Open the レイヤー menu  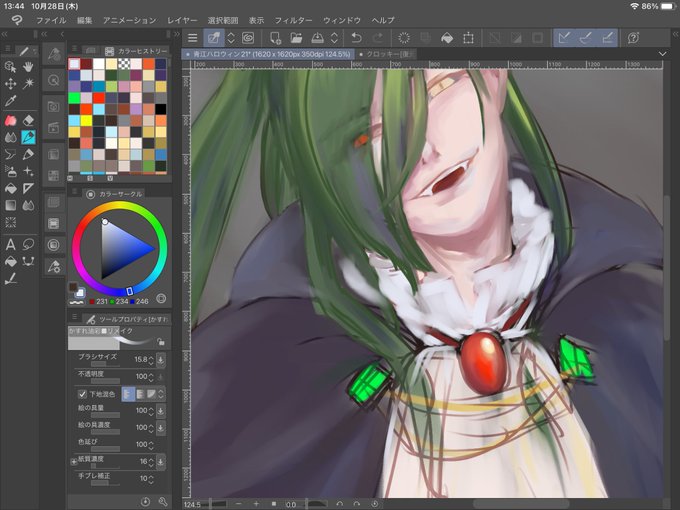[182, 20]
